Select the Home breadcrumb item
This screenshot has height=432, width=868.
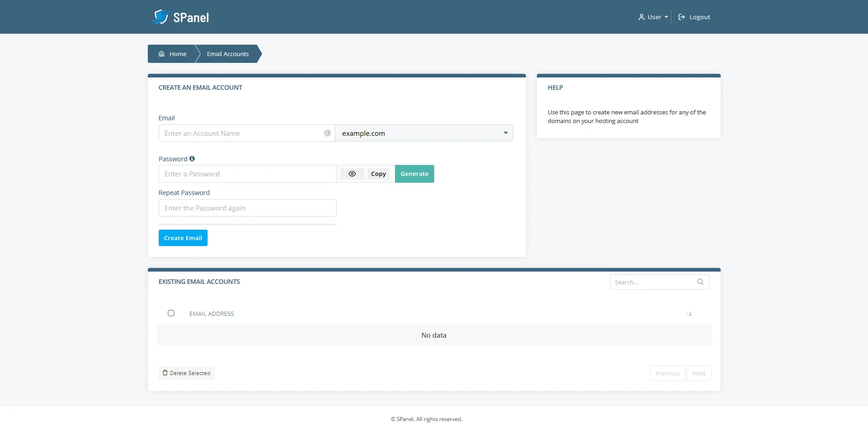[177, 54]
